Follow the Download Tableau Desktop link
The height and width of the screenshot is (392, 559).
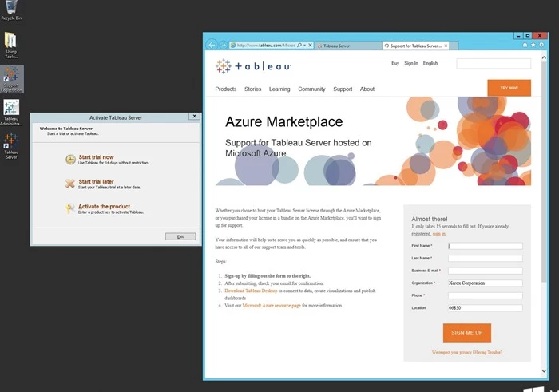pyautogui.click(x=251, y=291)
